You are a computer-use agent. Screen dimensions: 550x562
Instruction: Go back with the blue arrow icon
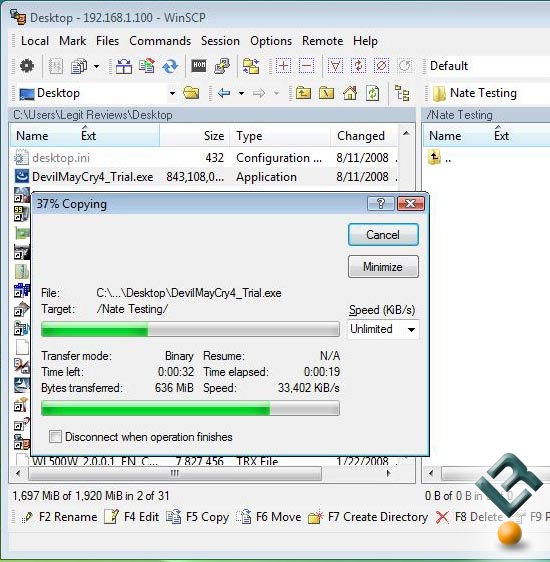(x=224, y=94)
